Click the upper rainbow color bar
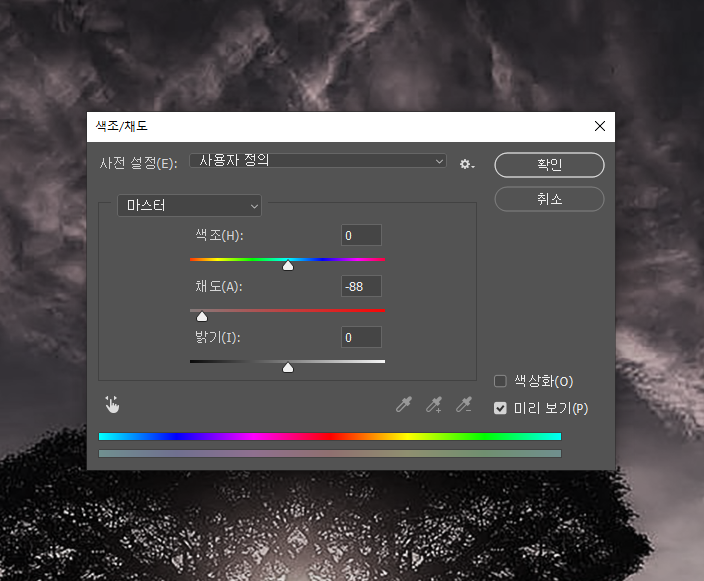 pos(330,436)
